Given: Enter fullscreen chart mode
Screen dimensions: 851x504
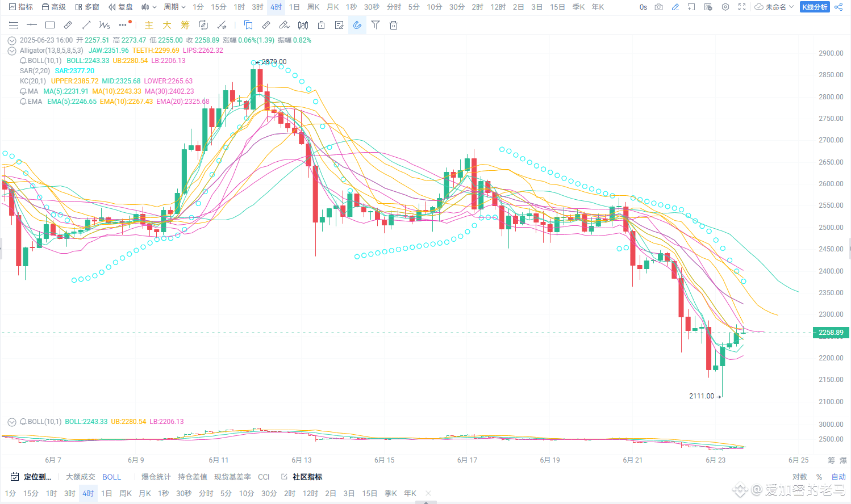Looking at the screenshot, I should 742,7.
